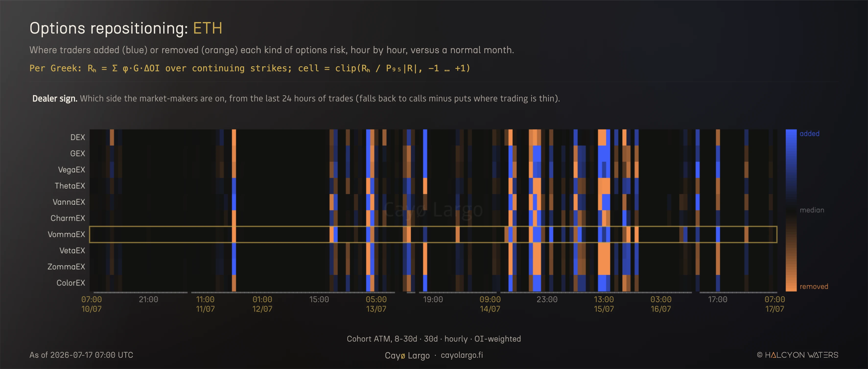868x369 pixels.
Task: Click the DEX row label
Action: point(78,137)
